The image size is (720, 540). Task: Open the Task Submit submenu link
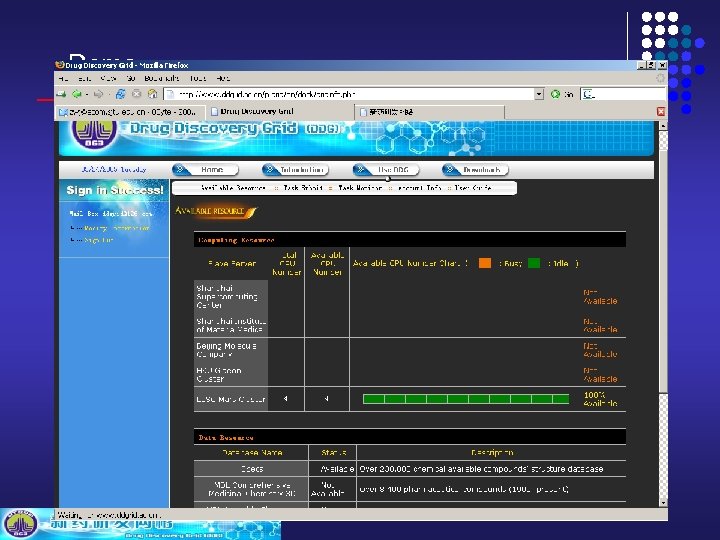pos(303,188)
